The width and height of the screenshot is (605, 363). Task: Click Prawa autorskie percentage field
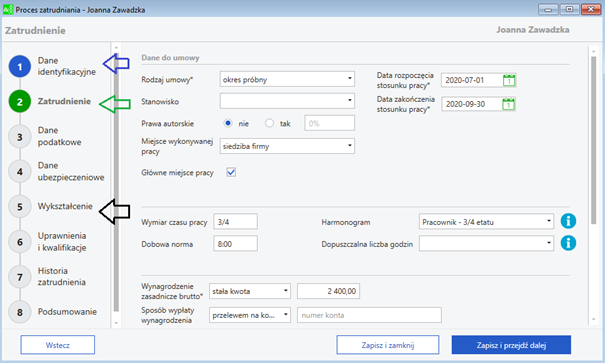[x=330, y=123]
